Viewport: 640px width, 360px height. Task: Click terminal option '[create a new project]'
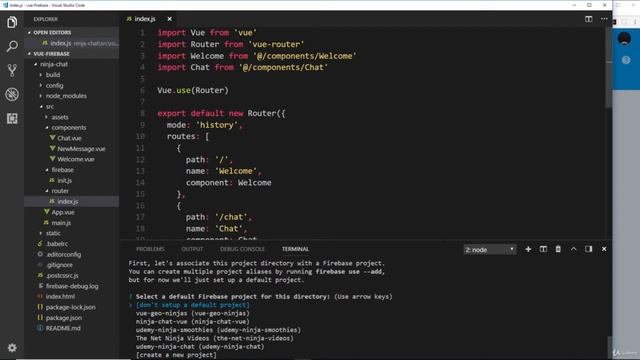(x=176, y=355)
